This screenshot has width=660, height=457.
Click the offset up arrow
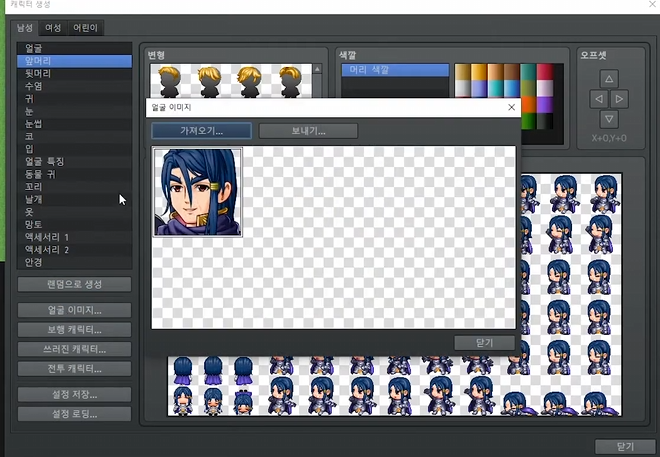pos(609,79)
